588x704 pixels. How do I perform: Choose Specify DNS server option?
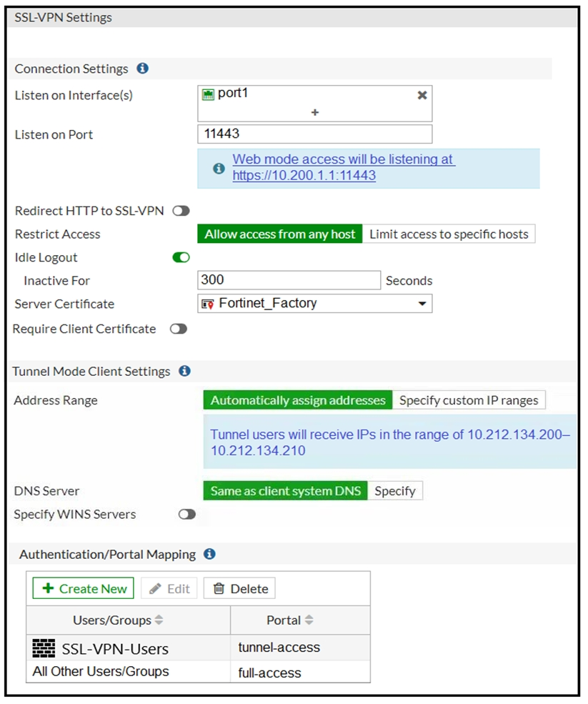[x=395, y=491]
